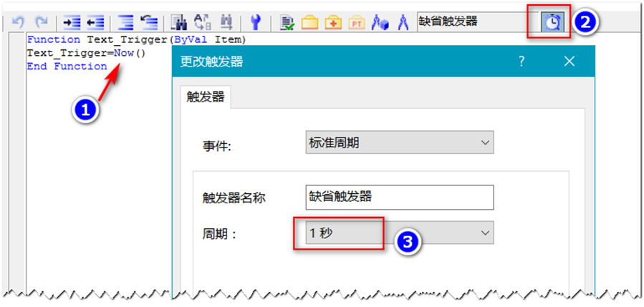Click the compass icon with blue cube
The height and width of the screenshot is (307, 644).
[x=380, y=23]
